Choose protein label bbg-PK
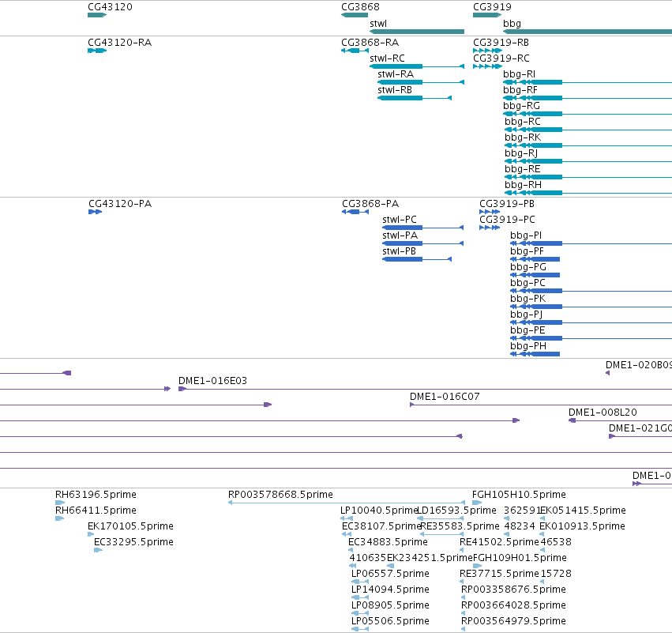Screen dimensions: 672x633 pos(527,299)
